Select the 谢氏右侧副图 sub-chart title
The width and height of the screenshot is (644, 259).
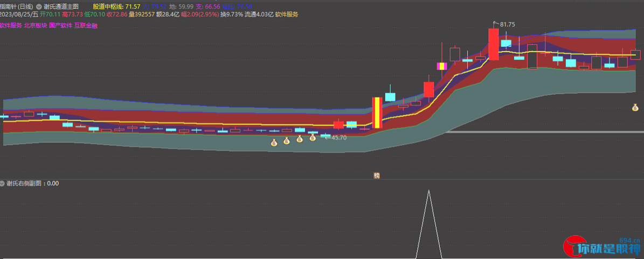pyautogui.click(x=25, y=184)
